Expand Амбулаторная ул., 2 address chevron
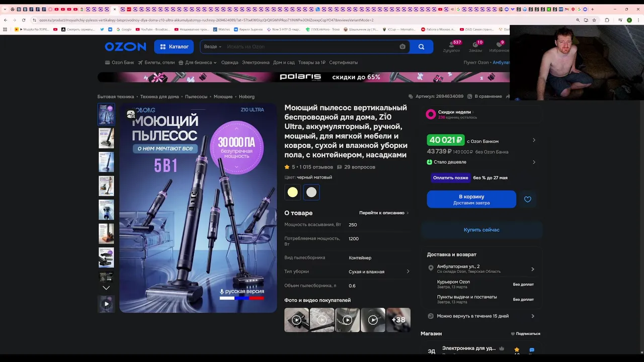Viewport: 644px width, 362px height. pos(533,269)
